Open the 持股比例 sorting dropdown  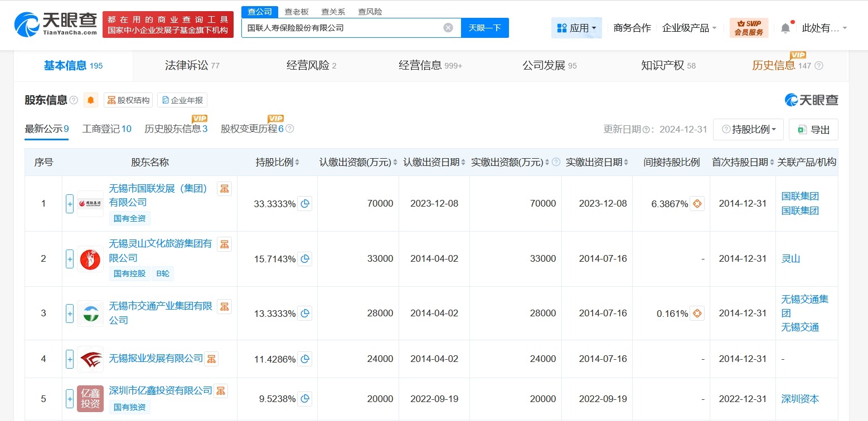click(x=748, y=129)
